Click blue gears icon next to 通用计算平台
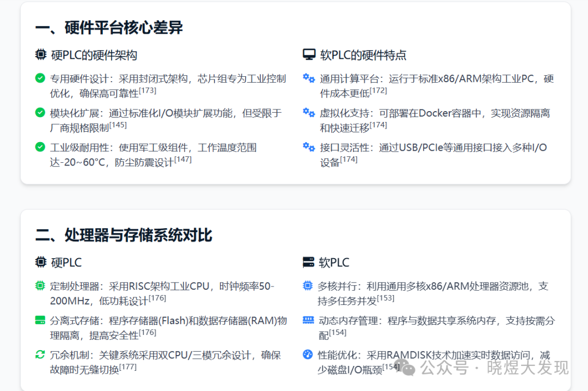The image size is (588, 391). [309, 78]
